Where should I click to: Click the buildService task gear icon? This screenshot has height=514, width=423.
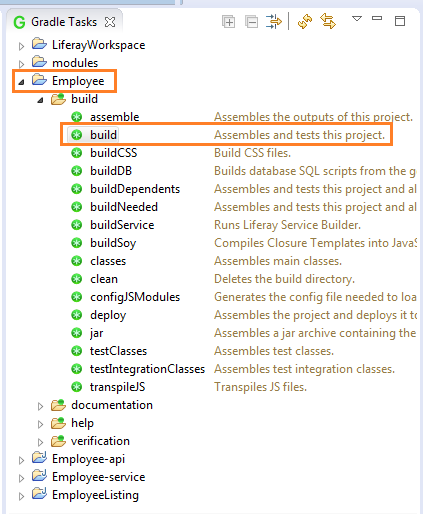click(77, 225)
